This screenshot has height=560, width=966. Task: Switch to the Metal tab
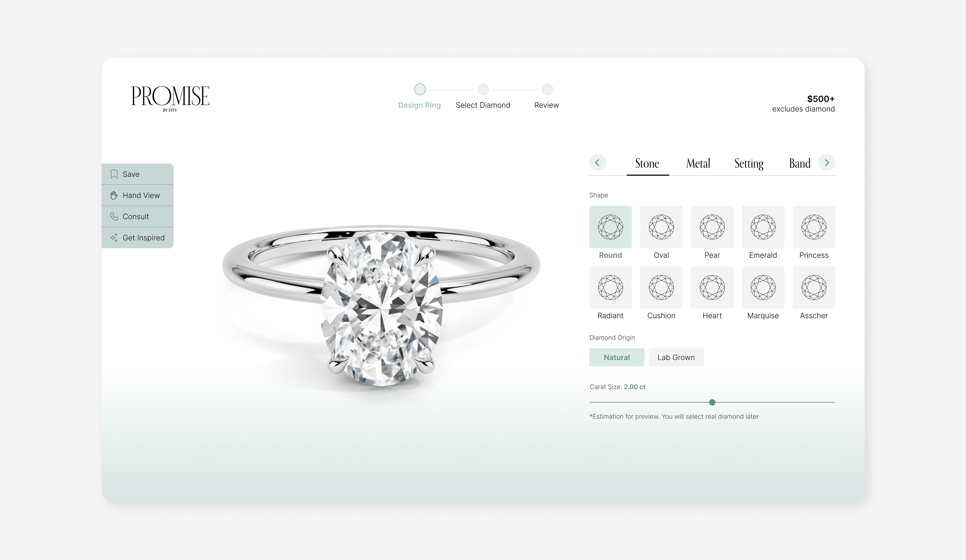point(698,164)
